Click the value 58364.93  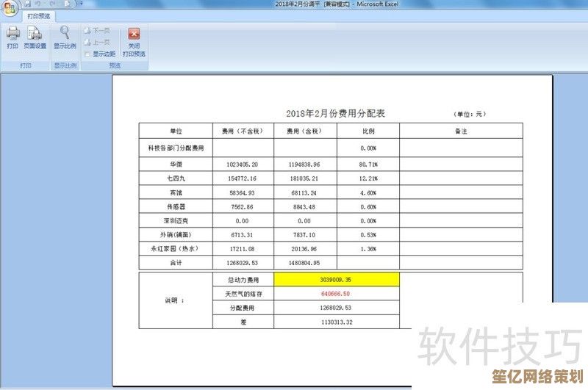[x=243, y=193]
